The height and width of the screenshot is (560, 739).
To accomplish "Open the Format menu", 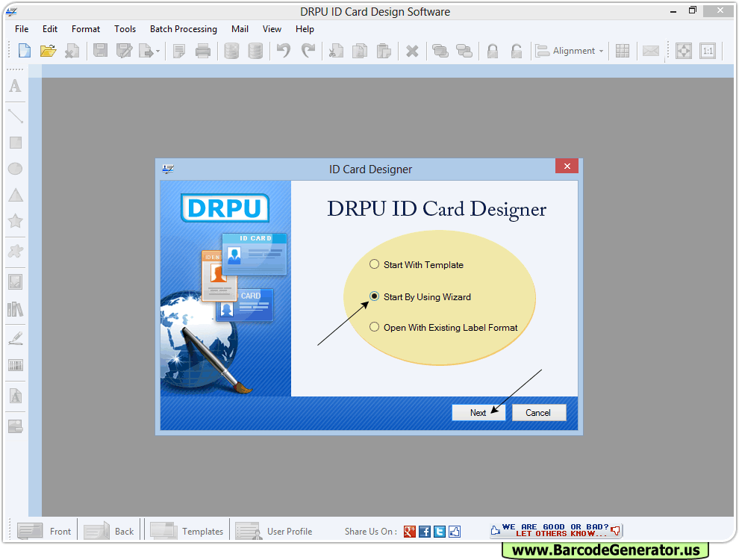I will [86, 29].
